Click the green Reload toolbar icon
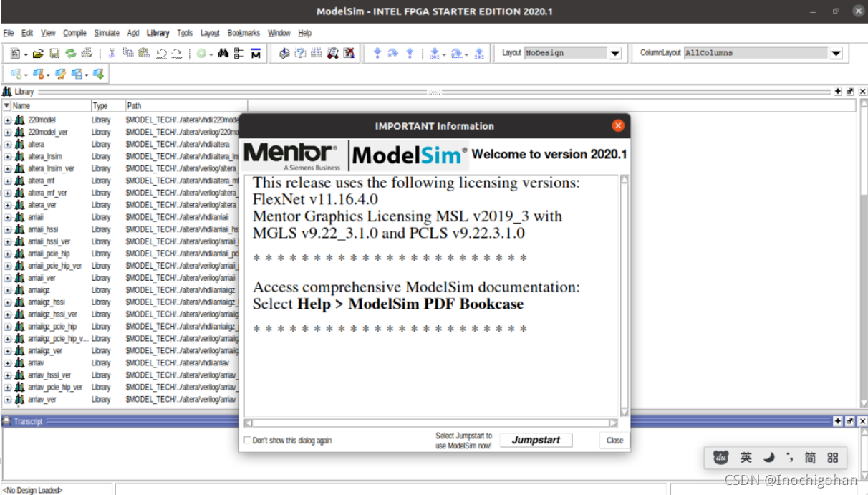Viewport: 868px width, 495px height. click(x=70, y=53)
